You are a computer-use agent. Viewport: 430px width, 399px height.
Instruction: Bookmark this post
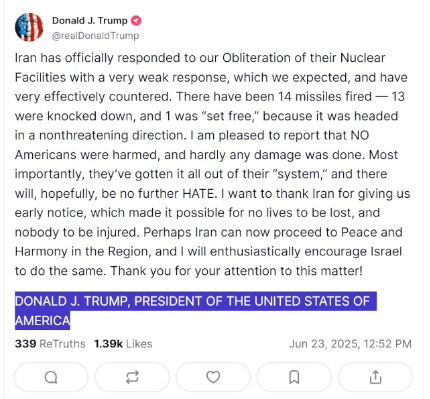(294, 377)
